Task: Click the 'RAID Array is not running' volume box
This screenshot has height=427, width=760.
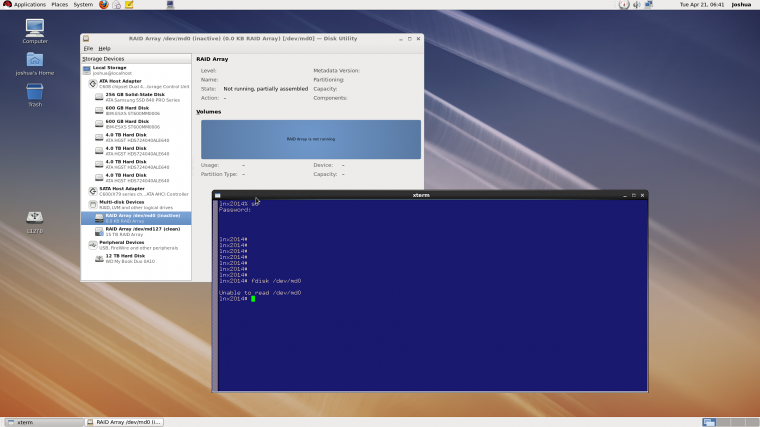Action: pos(311,139)
